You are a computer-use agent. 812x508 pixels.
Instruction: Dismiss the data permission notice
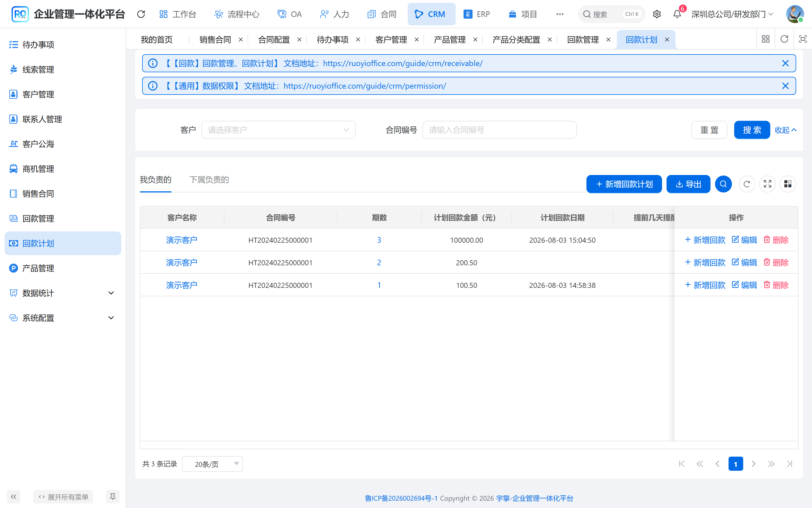tap(785, 86)
